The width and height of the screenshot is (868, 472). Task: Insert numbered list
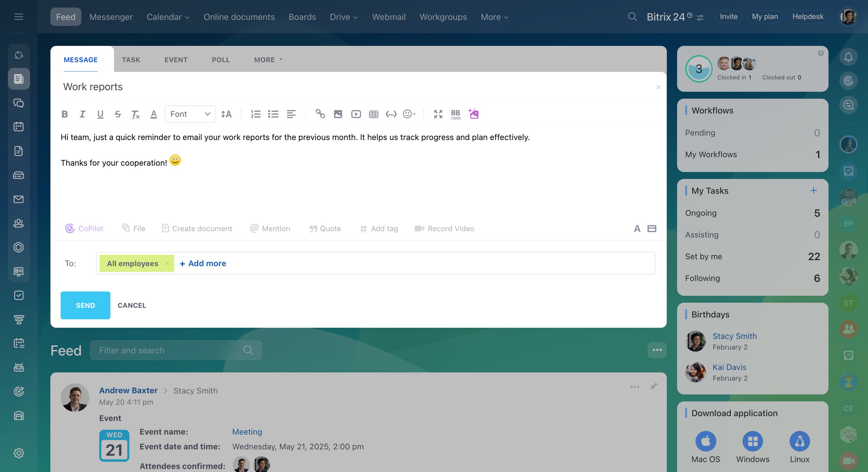pos(255,114)
